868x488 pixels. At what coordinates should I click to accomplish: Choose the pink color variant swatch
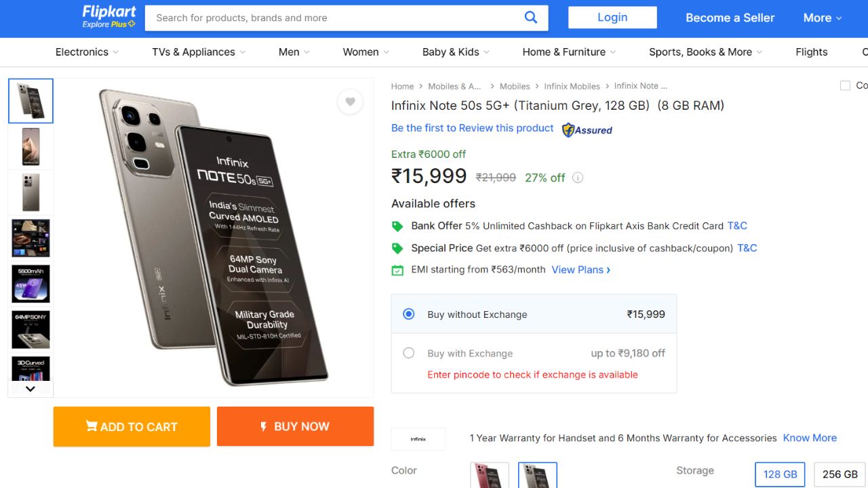(490, 474)
